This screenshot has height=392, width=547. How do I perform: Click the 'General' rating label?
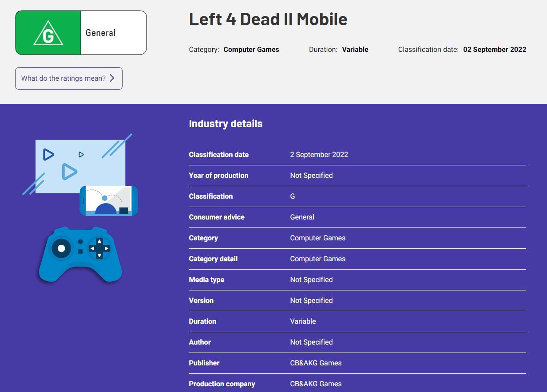[x=100, y=33]
